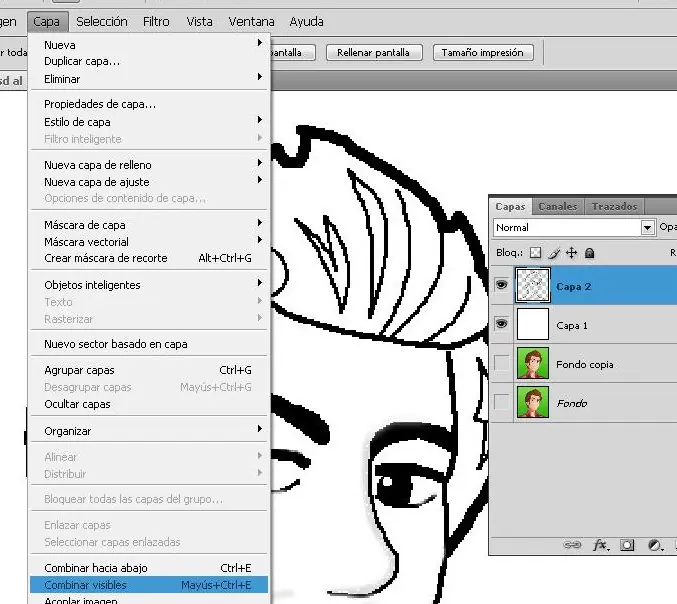Choose Propiedades de capa...
This screenshot has width=677, height=604.
[149, 104]
